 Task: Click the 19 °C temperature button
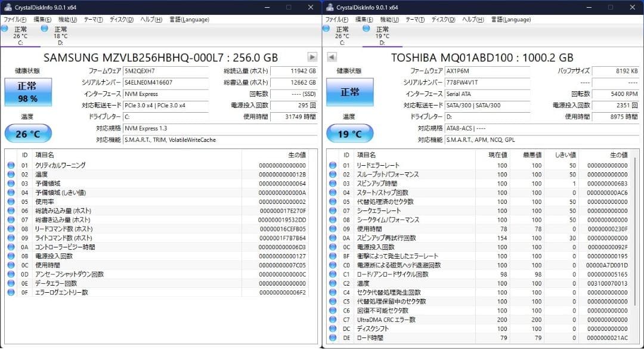pos(350,134)
